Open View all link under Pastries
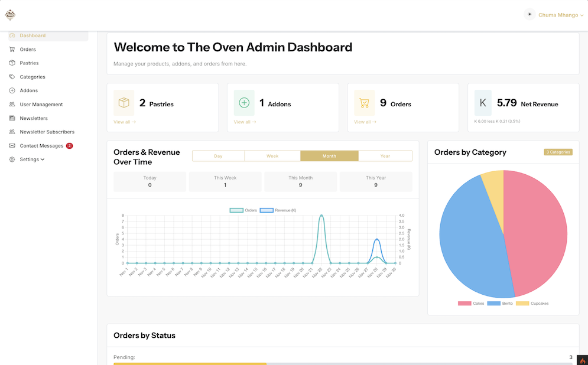Screen dimensions: 588x365 pyautogui.click(x=125, y=122)
